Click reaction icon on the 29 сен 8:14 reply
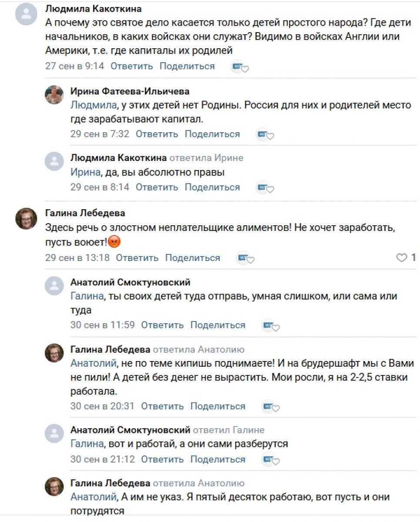 pyautogui.click(x=265, y=188)
